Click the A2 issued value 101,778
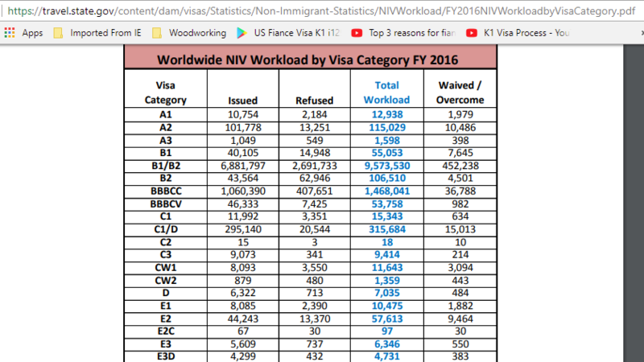Viewport: 644px width, 362px height. pos(242,127)
